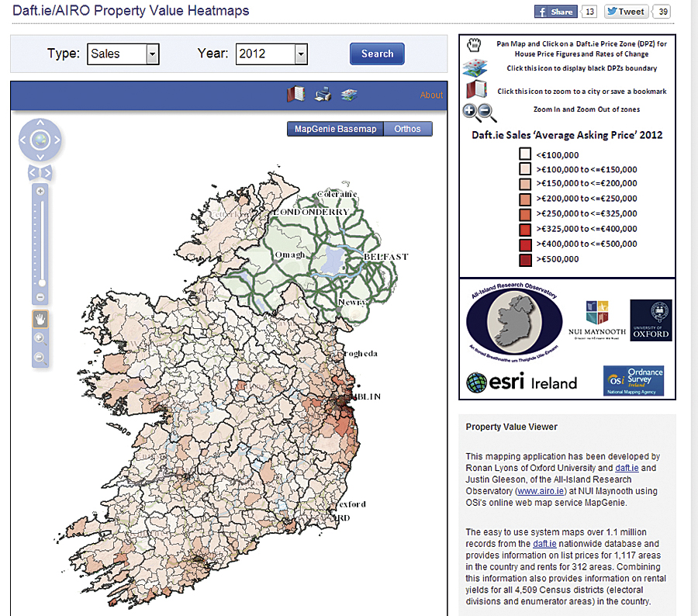Click the University of Oxford logo
The height and width of the screenshot is (616, 698).
(x=651, y=320)
